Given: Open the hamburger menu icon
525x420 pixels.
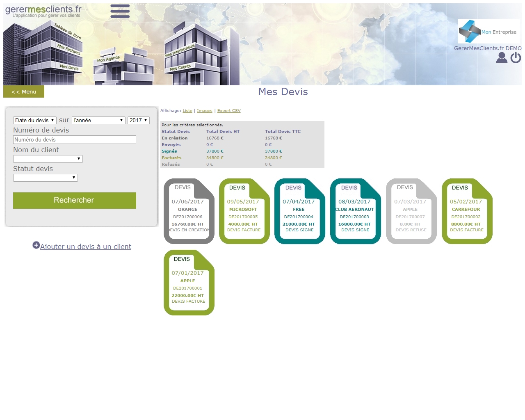Looking at the screenshot, I should click(x=120, y=11).
